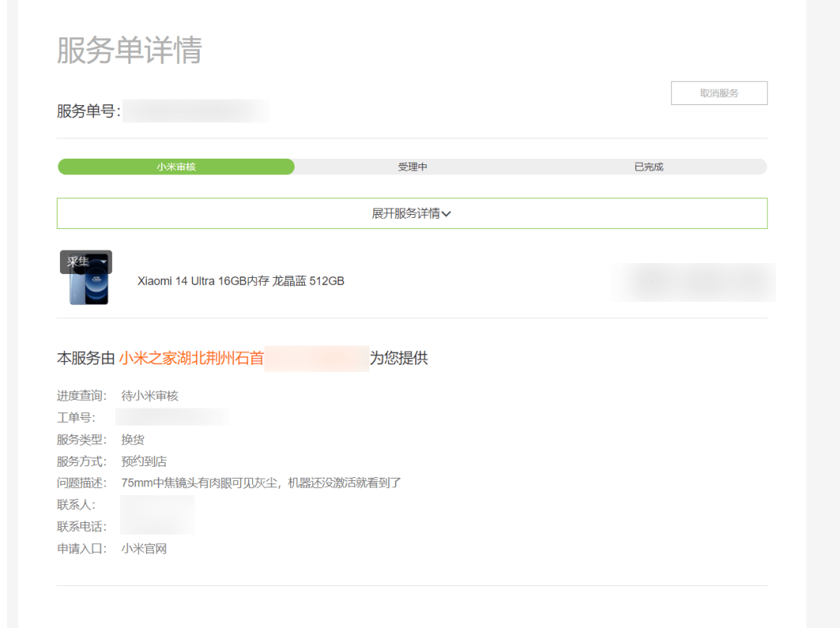Viewport: 840px width, 628px height.
Task: Click product name Xiaomi 14 Ultra 16GB内存 龙晶蓝 512GB
Action: click(241, 281)
